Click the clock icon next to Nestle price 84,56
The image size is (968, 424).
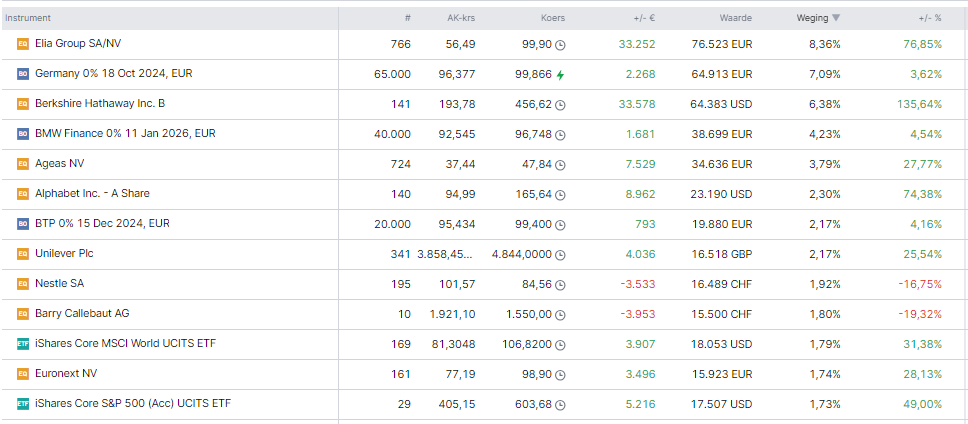coord(560,285)
